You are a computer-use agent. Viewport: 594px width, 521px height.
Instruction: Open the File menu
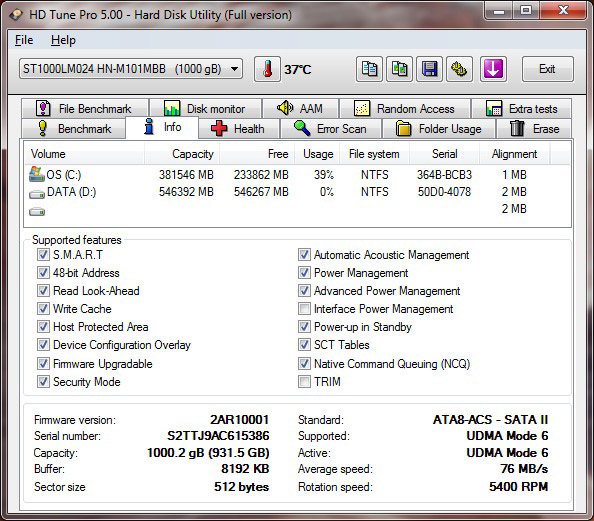(24, 40)
